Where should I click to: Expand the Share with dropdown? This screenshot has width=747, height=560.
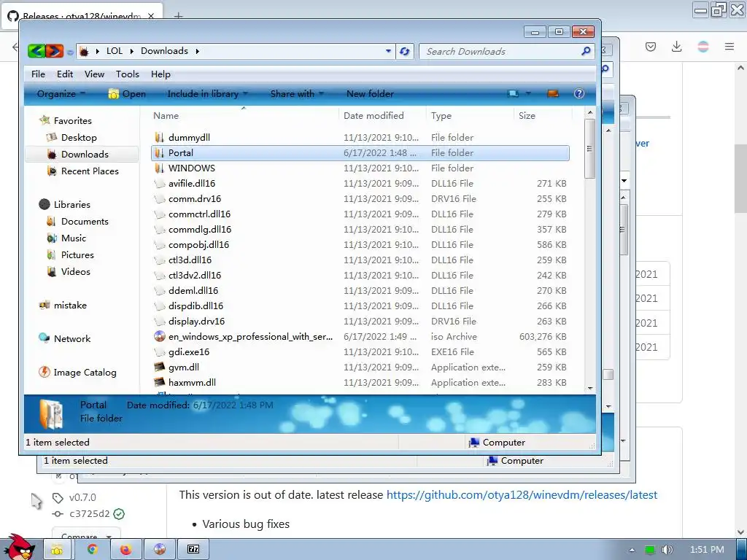(298, 94)
